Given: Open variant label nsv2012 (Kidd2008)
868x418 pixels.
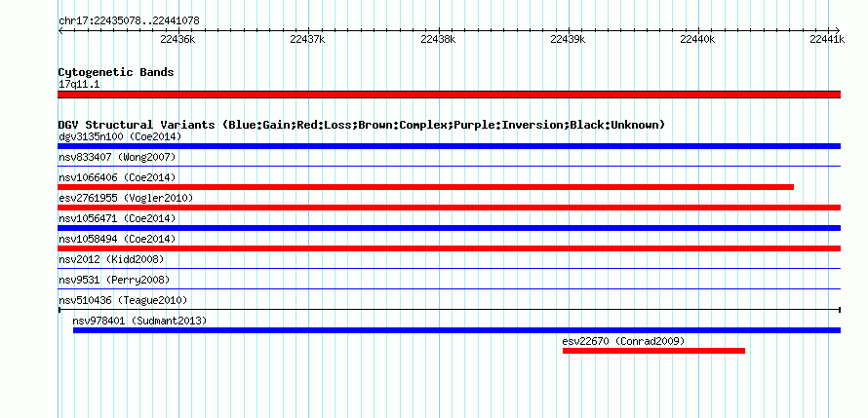Looking at the screenshot, I should click(111, 259).
